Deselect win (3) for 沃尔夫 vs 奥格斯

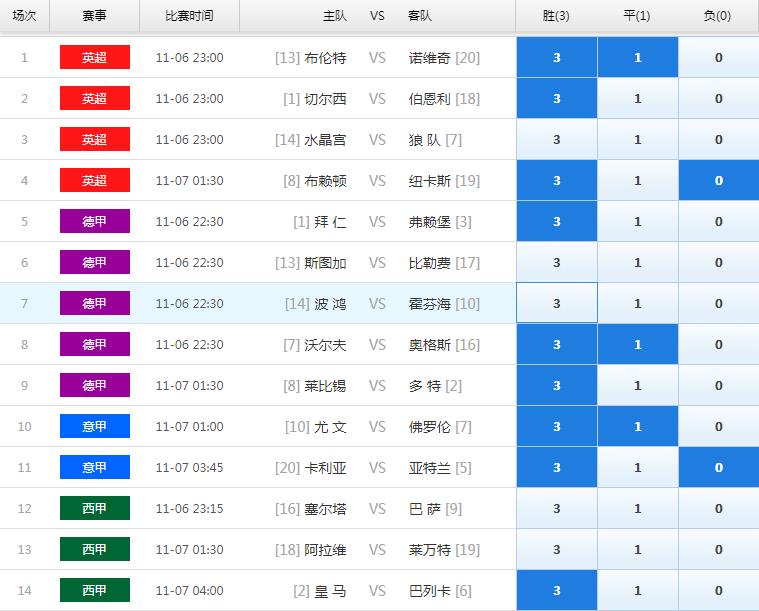pyautogui.click(x=557, y=345)
